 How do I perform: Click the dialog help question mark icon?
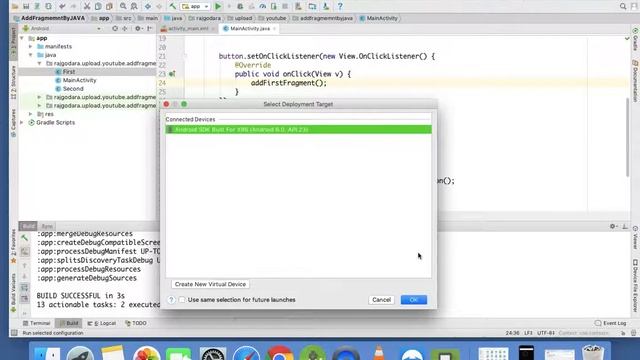pyautogui.click(x=171, y=300)
